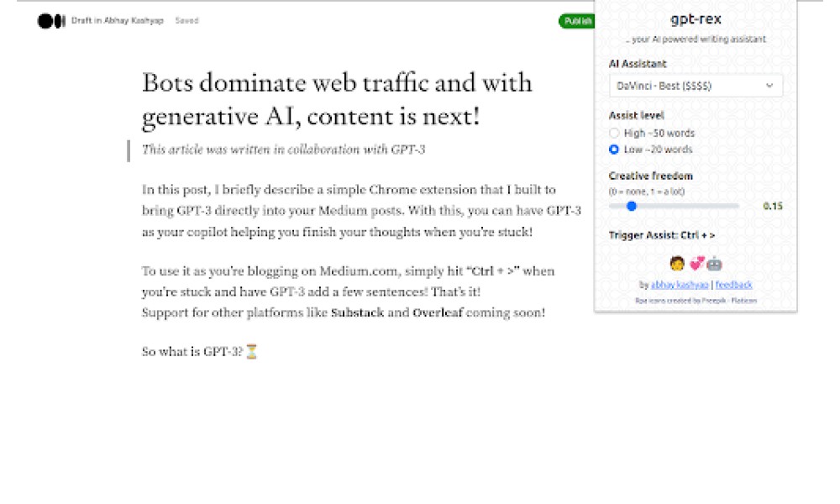This screenshot has width=840, height=504.
Task: Click the gpt-rex panel title
Action: [x=696, y=19]
